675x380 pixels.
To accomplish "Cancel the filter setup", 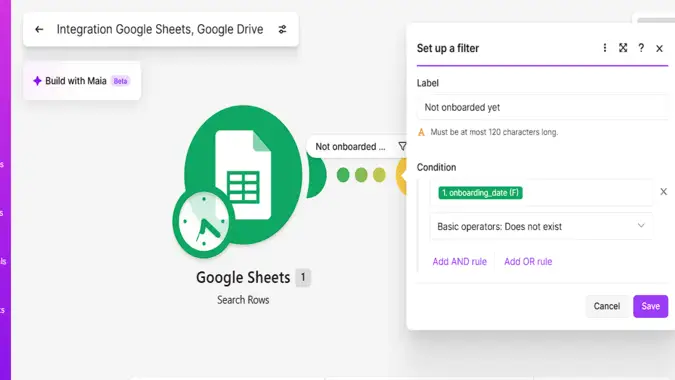I will point(607,306).
